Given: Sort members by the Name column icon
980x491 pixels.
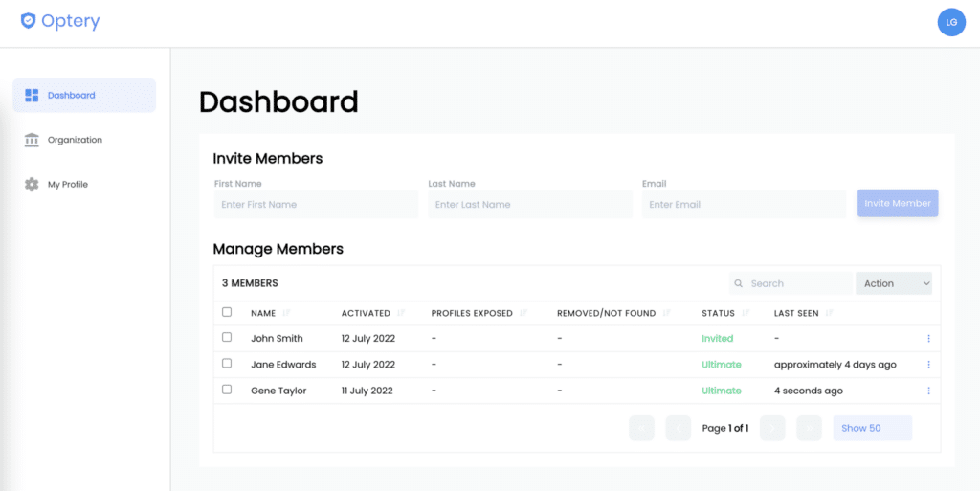Looking at the screenshot, I should (x=287, y=313).
